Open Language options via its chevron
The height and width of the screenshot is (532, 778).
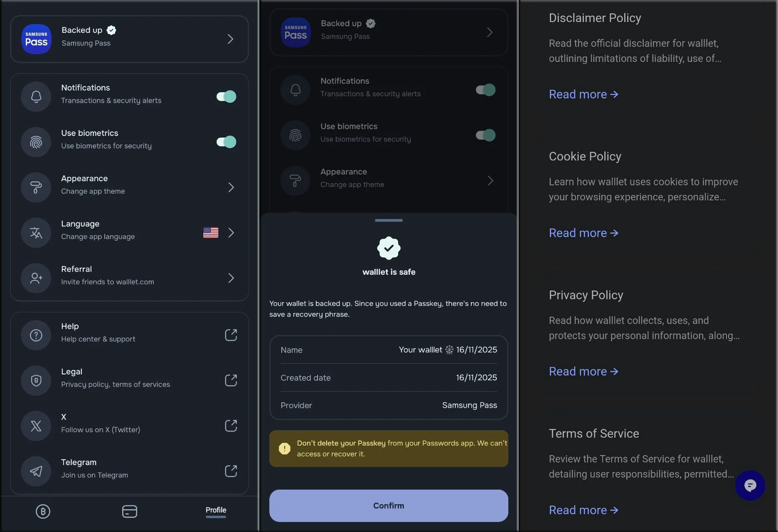click(x=231, y=233)
